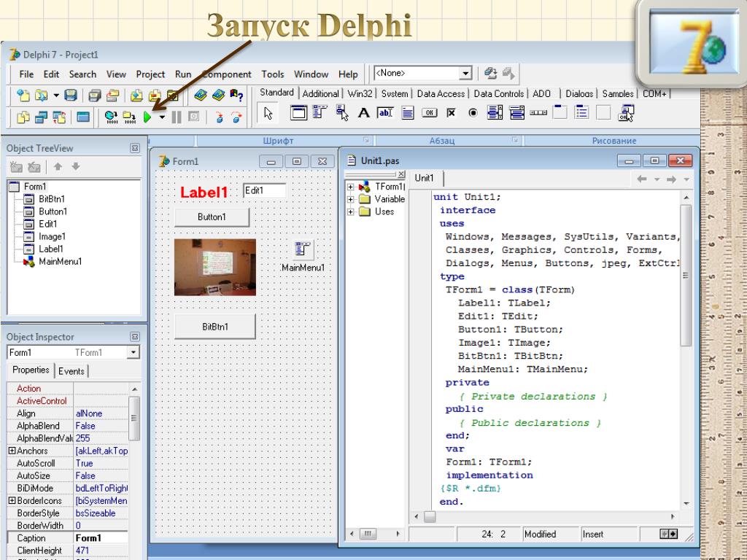Image resolution: width=747 pixels, height=560 pixels.
Task: Expand the Anchors property
Action: (x=12, y=451)
